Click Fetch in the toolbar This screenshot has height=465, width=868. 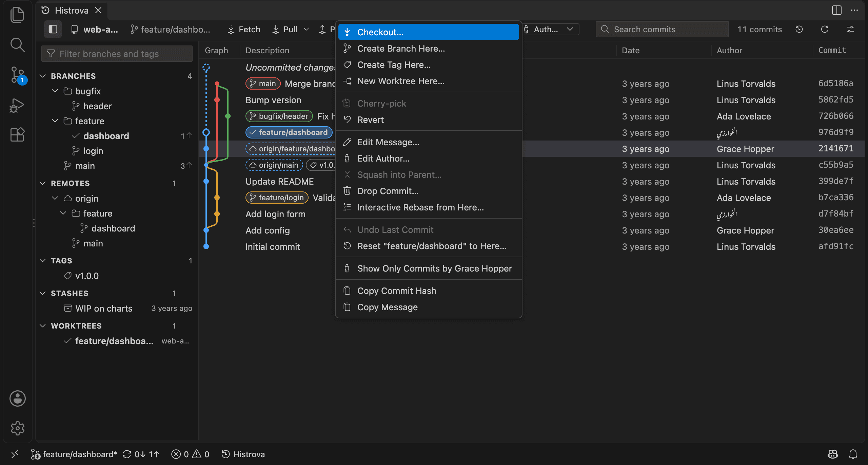[x=244, y=30]
